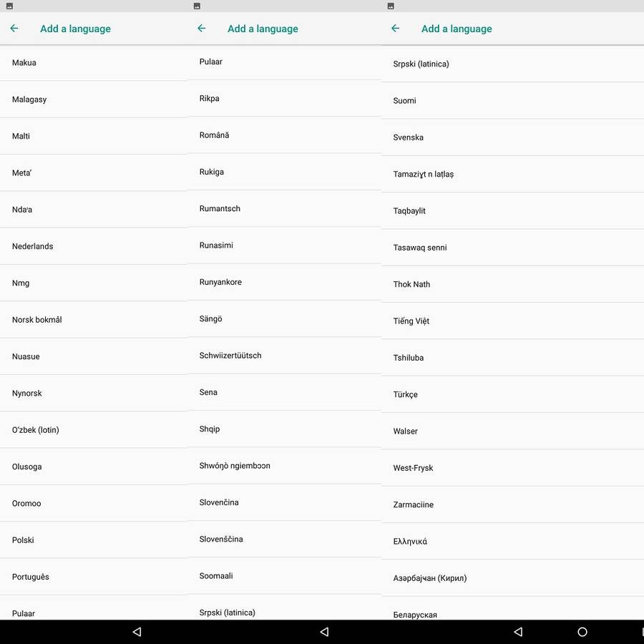
Task: Choose Slovenčina from the list
Action: (x=219, y=502)
